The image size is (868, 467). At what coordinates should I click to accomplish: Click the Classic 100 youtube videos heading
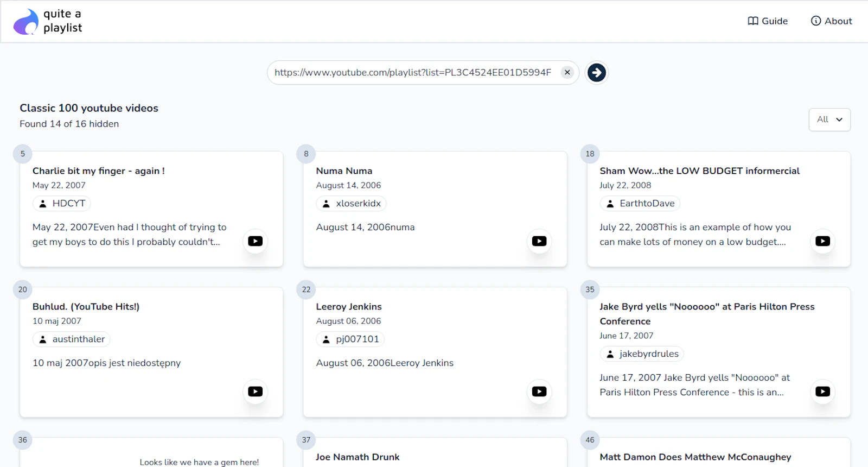tap(89, 108)
